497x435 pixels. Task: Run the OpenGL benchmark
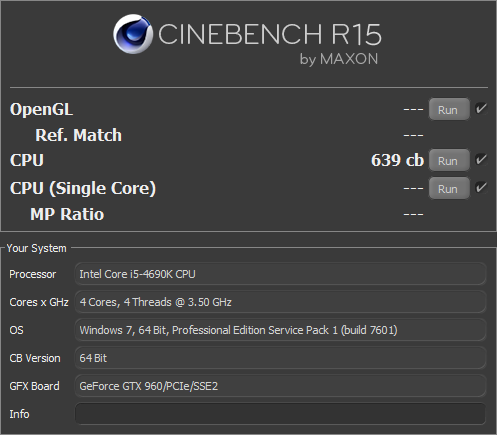[x=449, y=109]
